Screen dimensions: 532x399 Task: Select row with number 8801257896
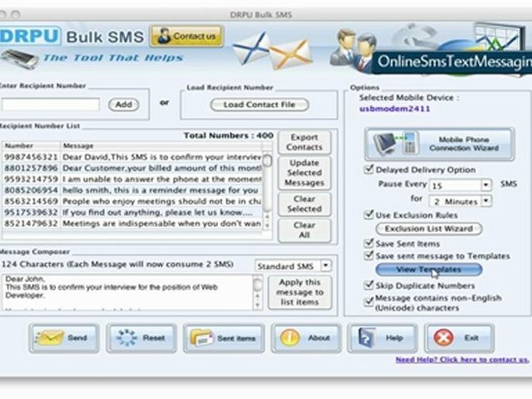point(132,168)
